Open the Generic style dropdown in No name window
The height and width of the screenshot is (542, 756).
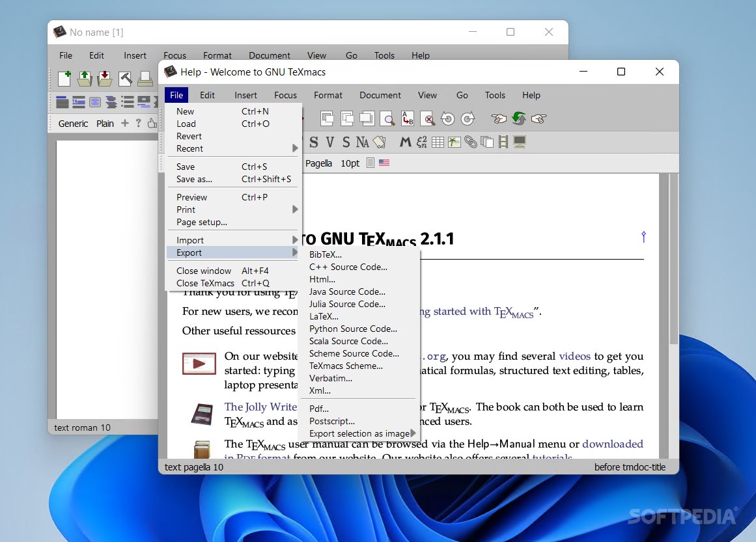[x=74, y=124]
